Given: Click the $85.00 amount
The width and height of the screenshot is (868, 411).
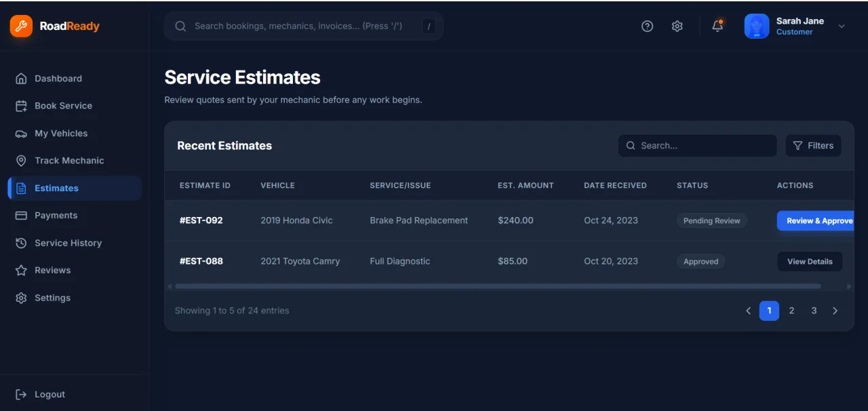Looking at the screenshot, I should pos(513,261).
